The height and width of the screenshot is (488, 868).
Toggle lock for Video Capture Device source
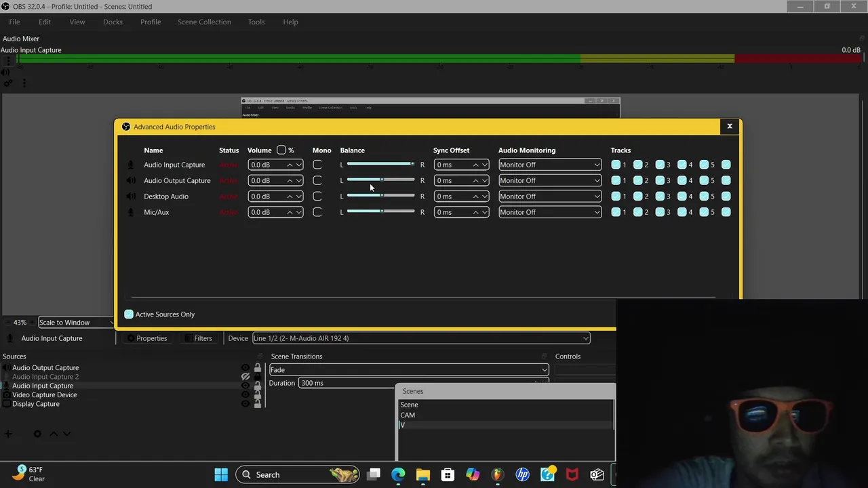tap(257, 395)
